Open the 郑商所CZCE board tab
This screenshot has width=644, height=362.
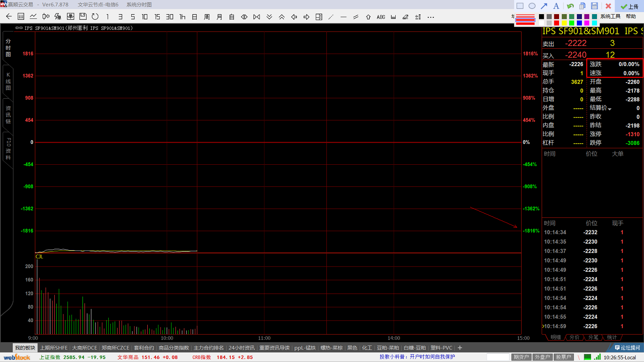[x=115, y=348]
